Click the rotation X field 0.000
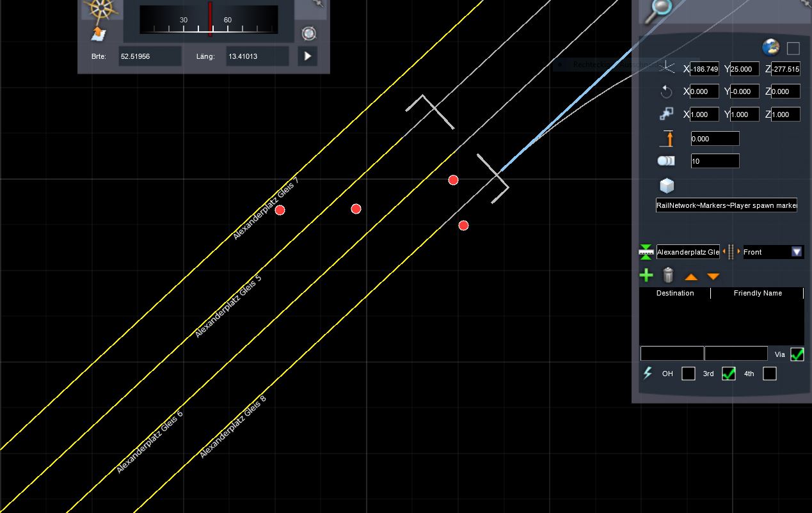Screen dimensions: 812x513 click(x=705, y=91)
